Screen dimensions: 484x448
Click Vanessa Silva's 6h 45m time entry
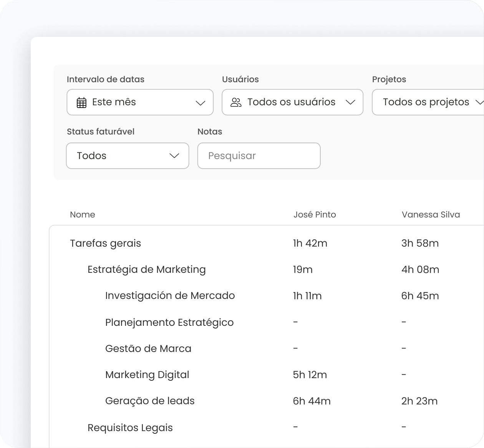(x=420, y=296)
